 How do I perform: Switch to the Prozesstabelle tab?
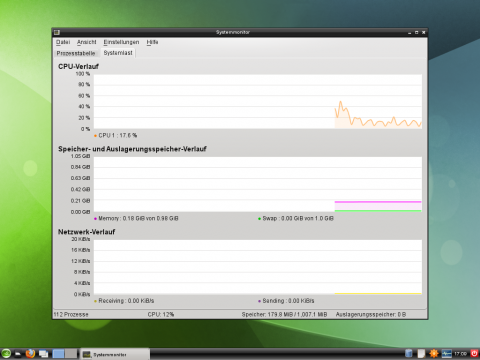(76, 53)
